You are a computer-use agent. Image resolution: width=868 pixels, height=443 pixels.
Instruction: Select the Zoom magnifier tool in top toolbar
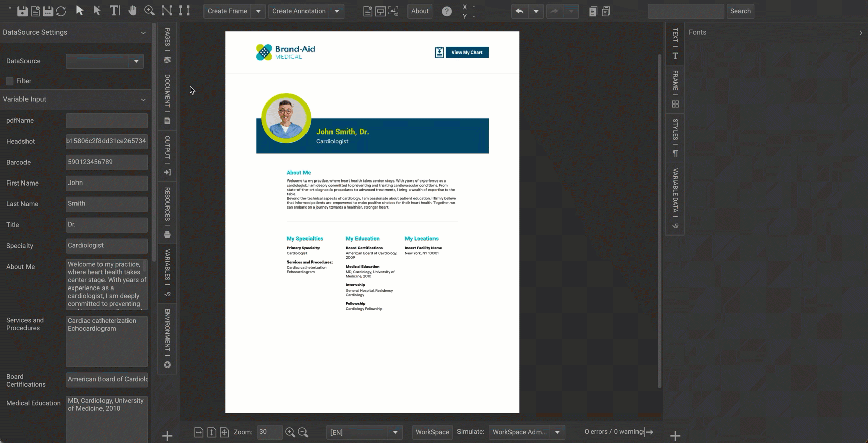(149, 11)
